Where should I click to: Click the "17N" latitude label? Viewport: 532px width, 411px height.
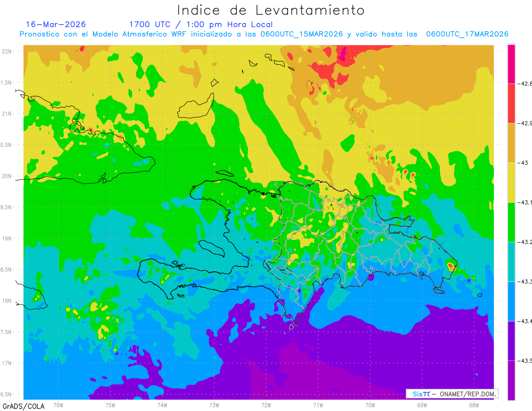8,363
